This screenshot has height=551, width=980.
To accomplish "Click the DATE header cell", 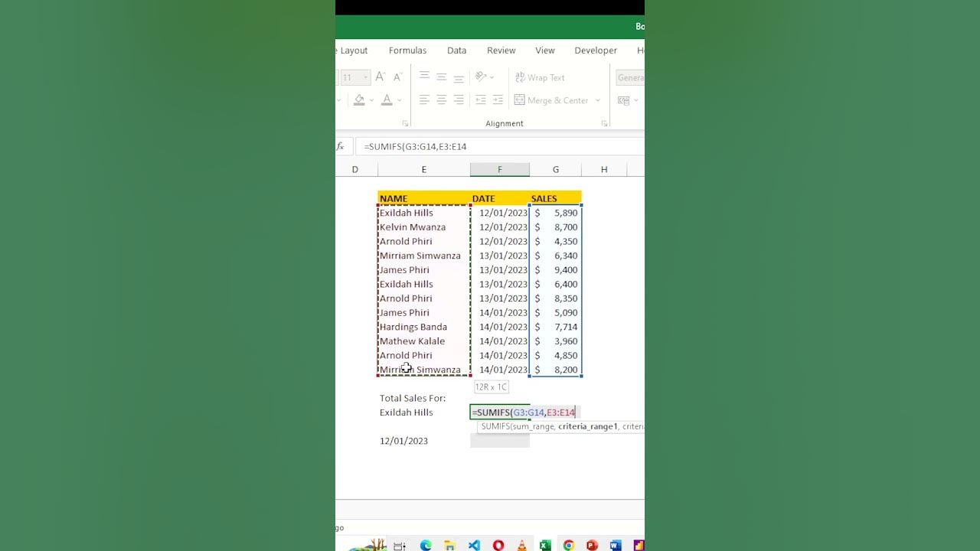I will (x=500, y=198).
